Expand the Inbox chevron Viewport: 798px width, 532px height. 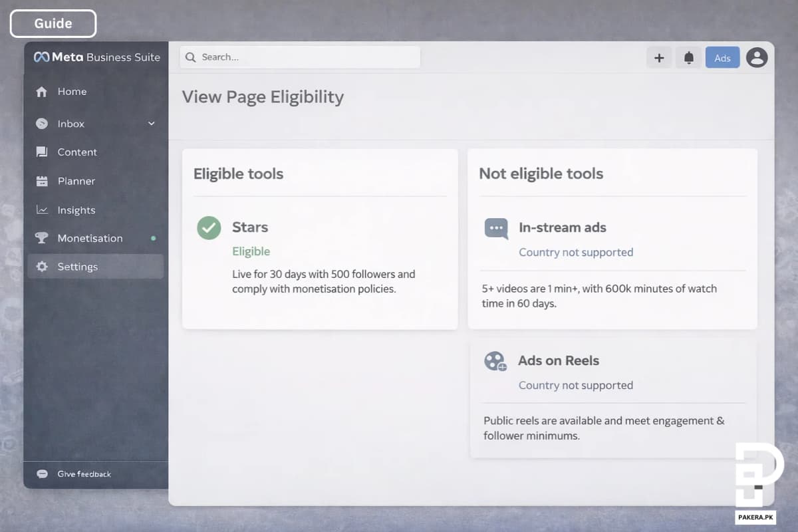click(151, 124)
